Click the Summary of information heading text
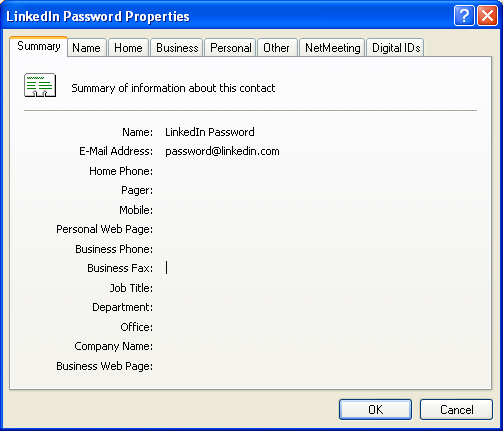The height and width of the screenshot is (431, 503). 173,88
